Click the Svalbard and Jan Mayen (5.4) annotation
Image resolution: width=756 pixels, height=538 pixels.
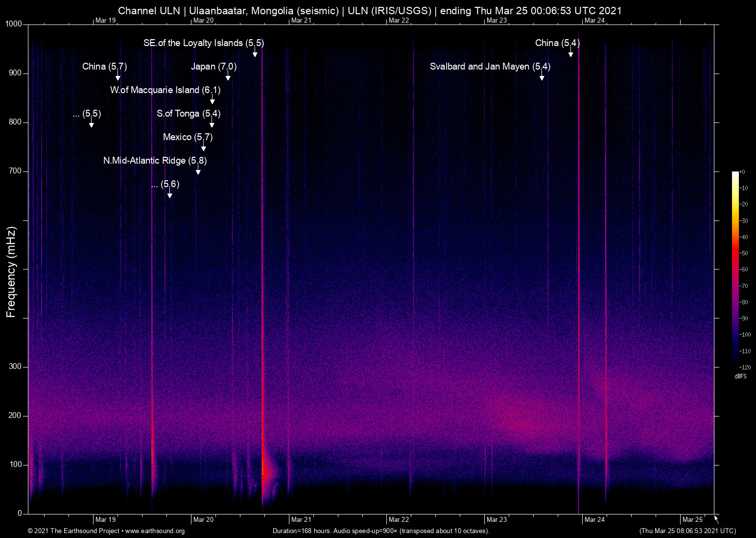(x=542, y=76)
